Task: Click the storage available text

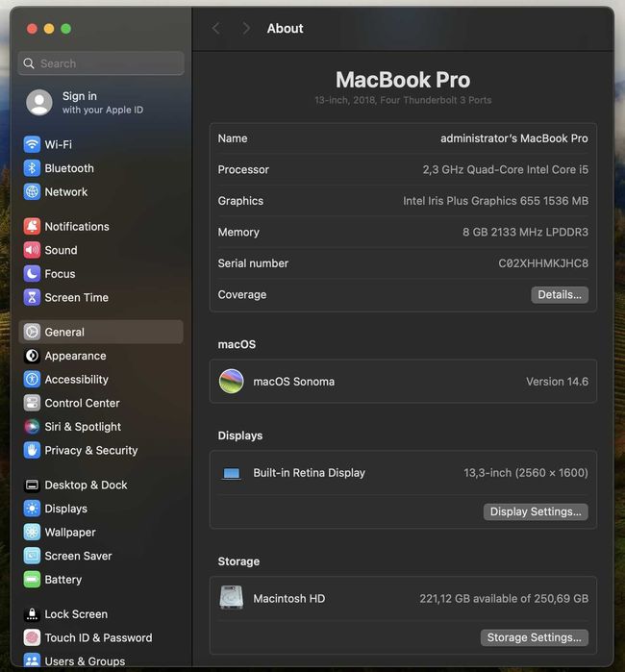Action: click(504, 598)
